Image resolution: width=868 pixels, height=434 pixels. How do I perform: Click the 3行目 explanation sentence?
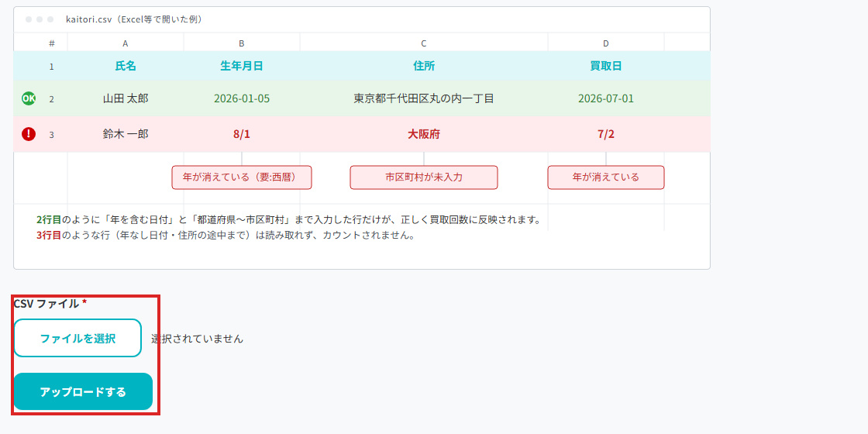[x=226, y=235]
